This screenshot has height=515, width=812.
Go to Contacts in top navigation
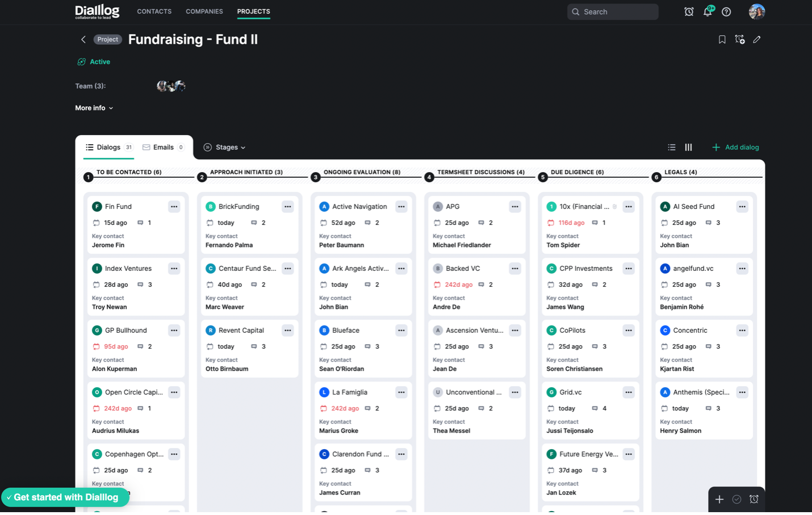click(x=154, y=11)
